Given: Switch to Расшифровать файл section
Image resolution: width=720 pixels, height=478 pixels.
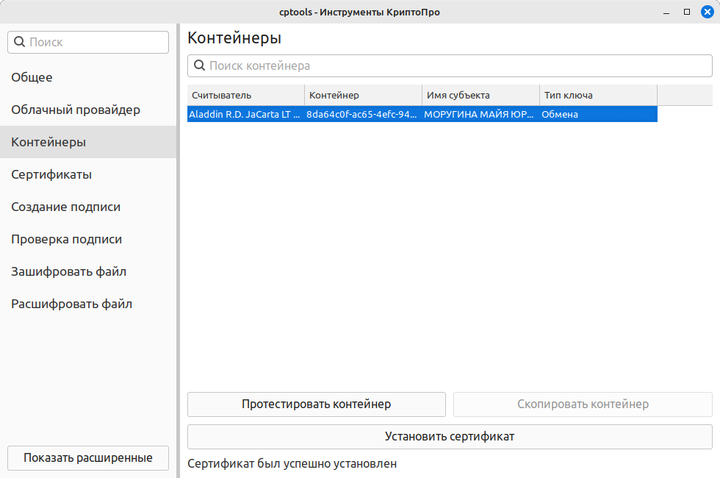Looking at the screenshot, I should (x=88, y=304).
